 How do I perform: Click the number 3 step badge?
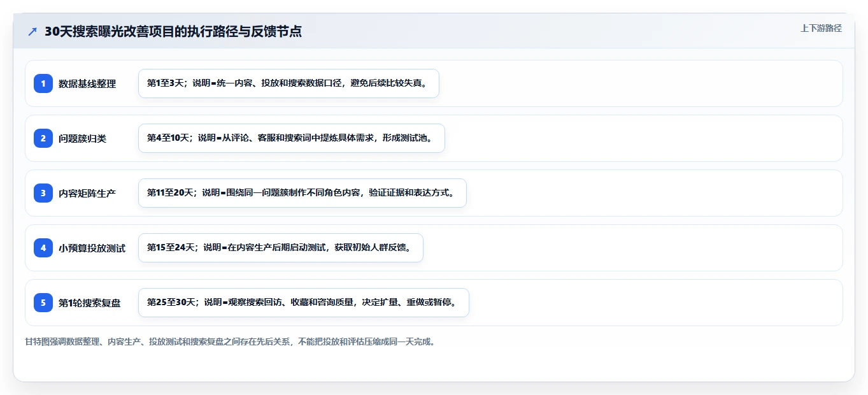[43, 193]
